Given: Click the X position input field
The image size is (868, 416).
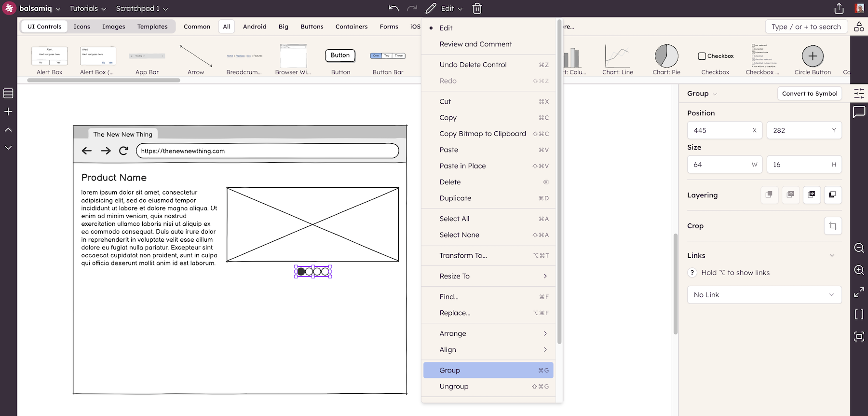Looking at the screenshot, I should pos(721,130).
